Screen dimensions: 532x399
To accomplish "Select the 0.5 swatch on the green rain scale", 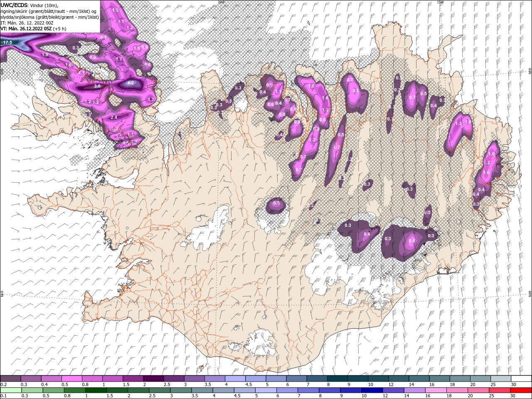I will [53, 390].
